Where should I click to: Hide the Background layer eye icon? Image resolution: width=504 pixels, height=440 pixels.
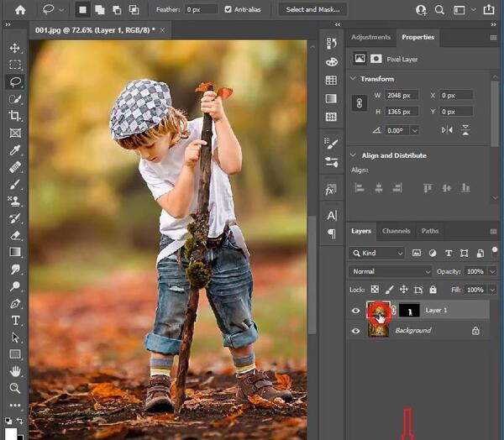[x=355, y=331]
